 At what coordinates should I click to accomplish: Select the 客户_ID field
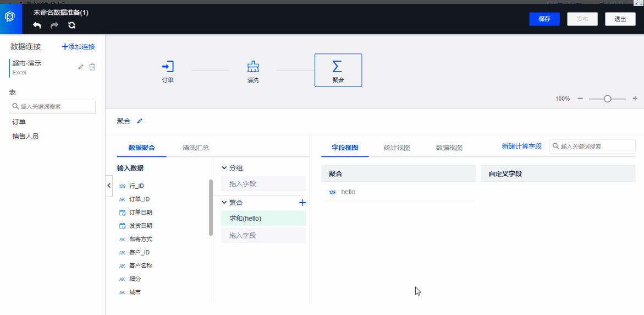click(139, 252)
